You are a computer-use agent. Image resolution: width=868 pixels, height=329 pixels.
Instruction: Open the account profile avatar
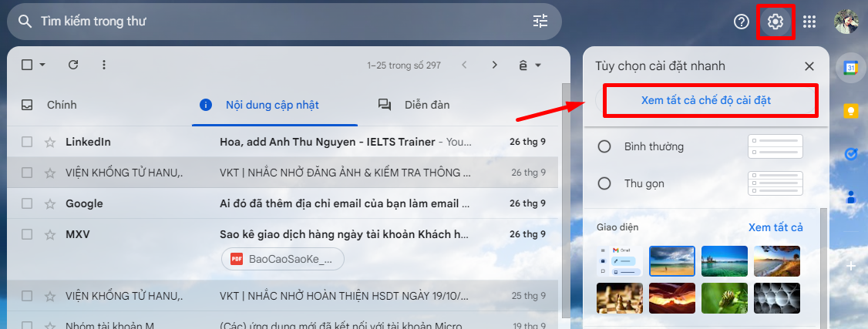click(846, 22)
